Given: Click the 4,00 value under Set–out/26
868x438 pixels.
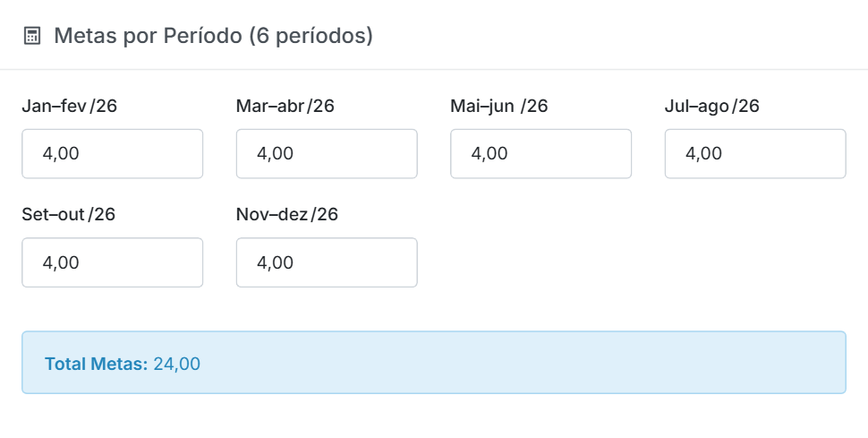Looking at the screenshot, I should coord(61,262).
